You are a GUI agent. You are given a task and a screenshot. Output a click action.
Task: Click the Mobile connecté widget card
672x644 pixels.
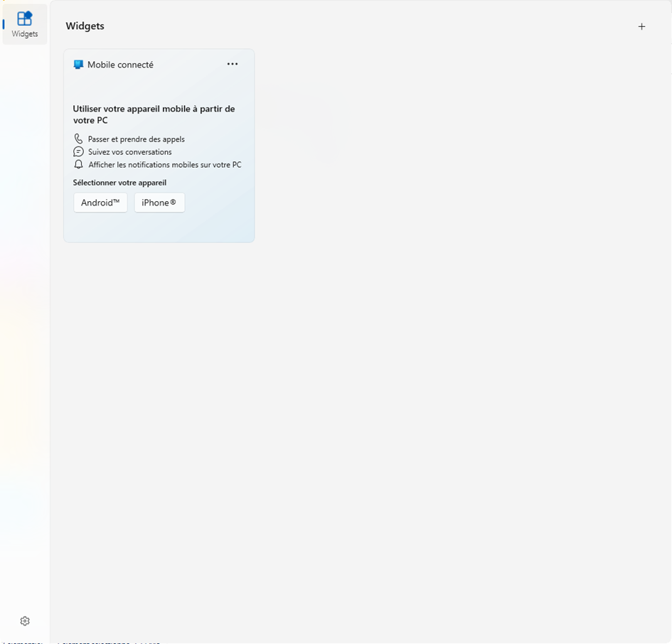point(159,145)
